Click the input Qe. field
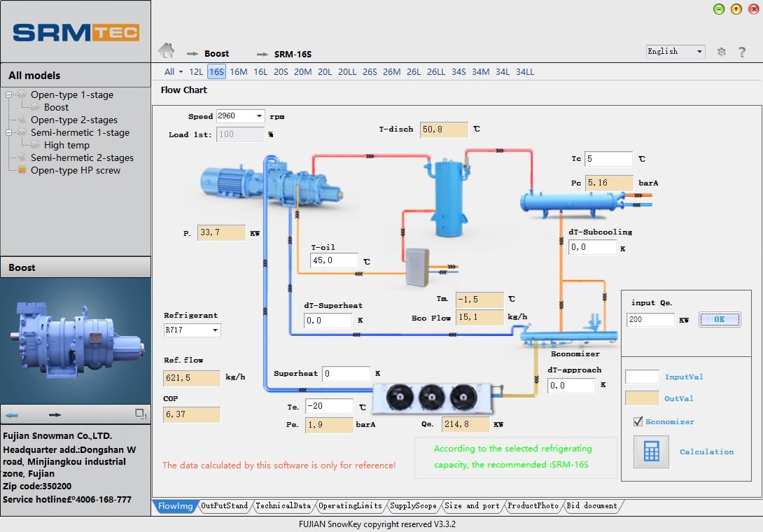This screenshot has width=763, height=532. click(650, 320)
